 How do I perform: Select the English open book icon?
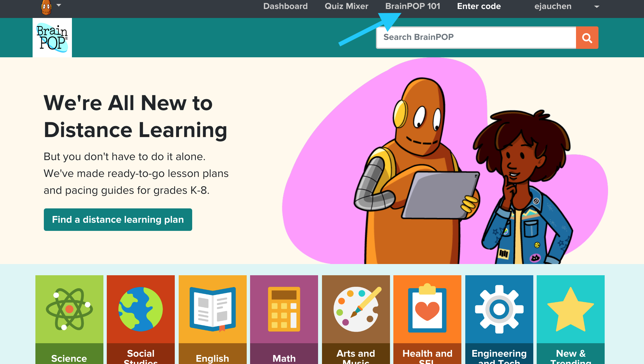[213, 309]
